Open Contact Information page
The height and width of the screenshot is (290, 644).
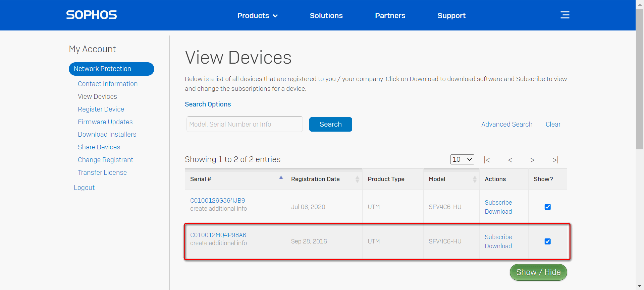[108, 84]
